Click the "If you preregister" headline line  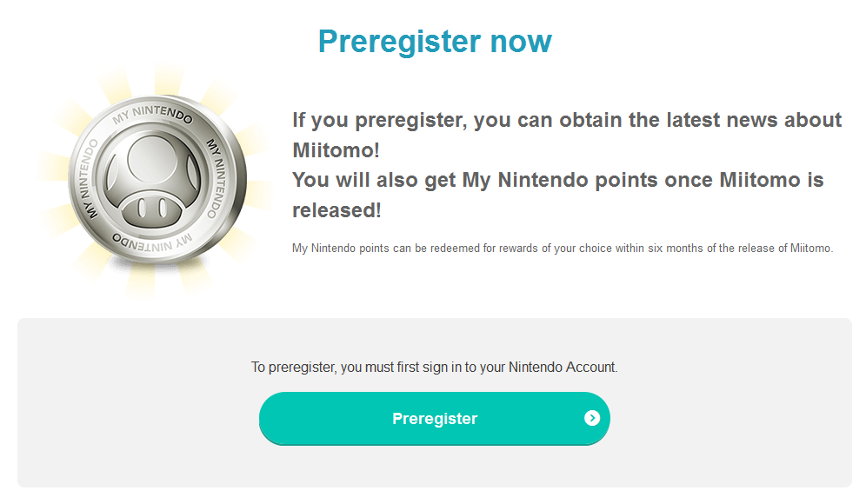(567, 120)
